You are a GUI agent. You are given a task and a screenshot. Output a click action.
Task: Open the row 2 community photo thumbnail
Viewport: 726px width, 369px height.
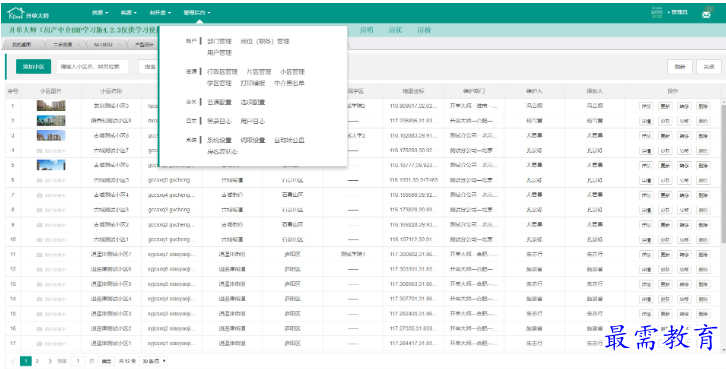click(x=51, y=121)
